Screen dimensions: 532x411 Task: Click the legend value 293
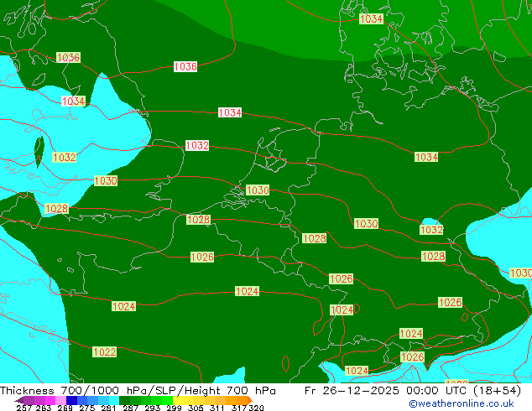[152, 408]
